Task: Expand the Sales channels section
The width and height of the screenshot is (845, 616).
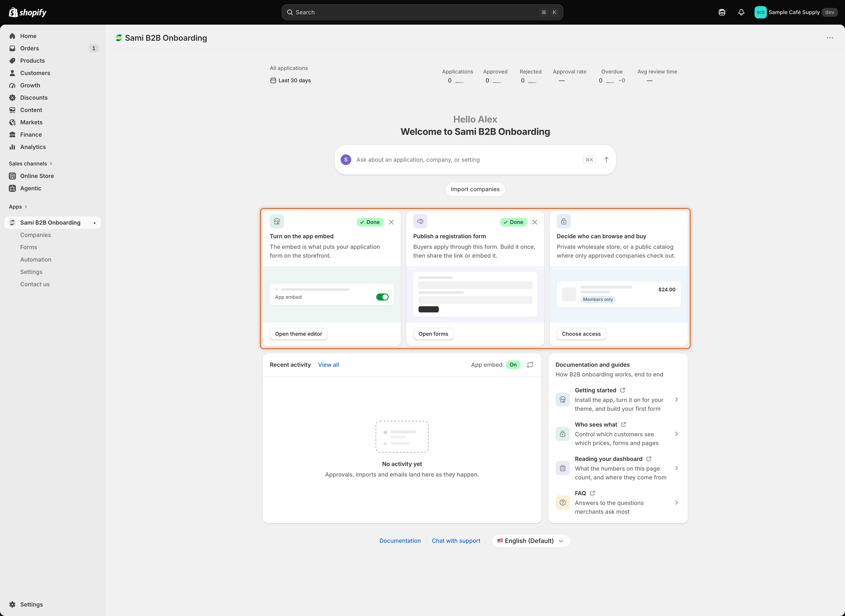Action: coord(30,164)
